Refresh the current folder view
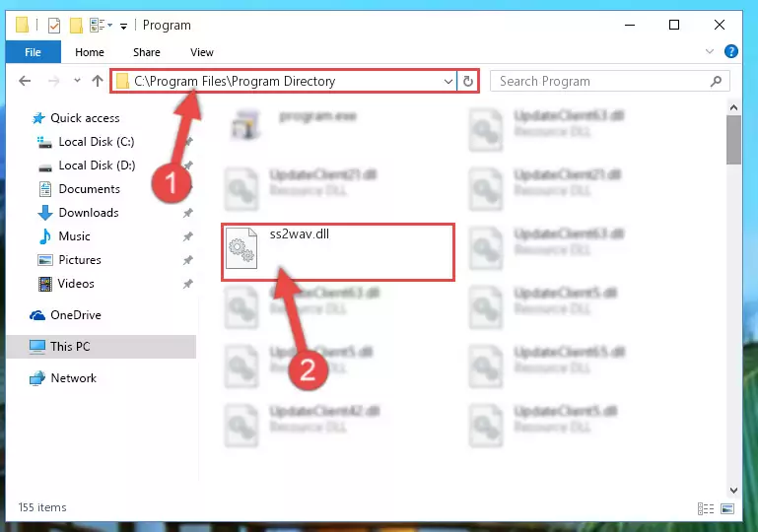The width and height of the screenshot is (758, 532). (467, 81)
